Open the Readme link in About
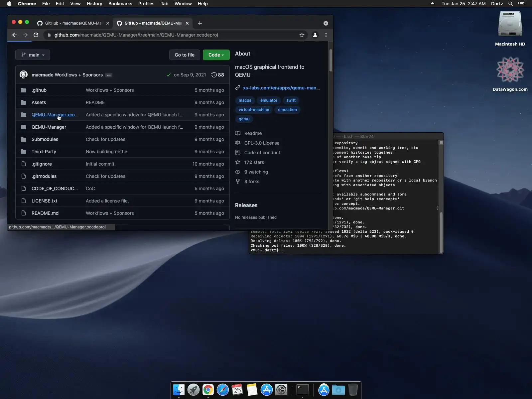532x399 pixels. click(253, 133)
